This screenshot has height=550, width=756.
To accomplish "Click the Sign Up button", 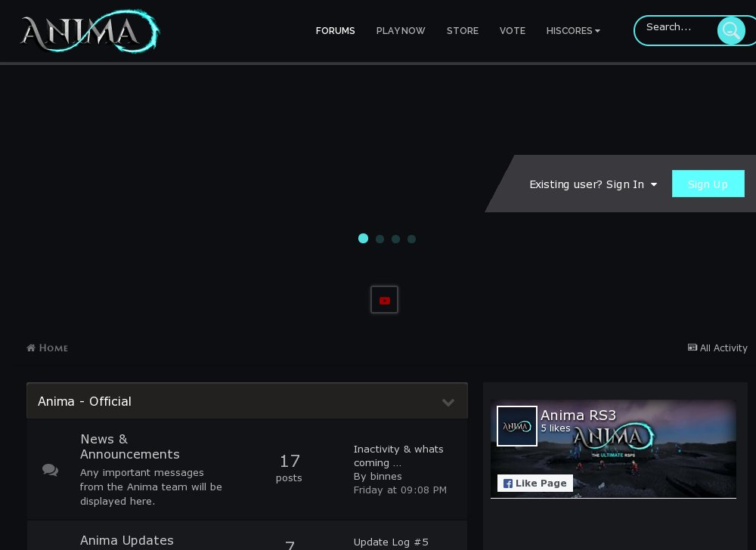I will click(708, 184).
